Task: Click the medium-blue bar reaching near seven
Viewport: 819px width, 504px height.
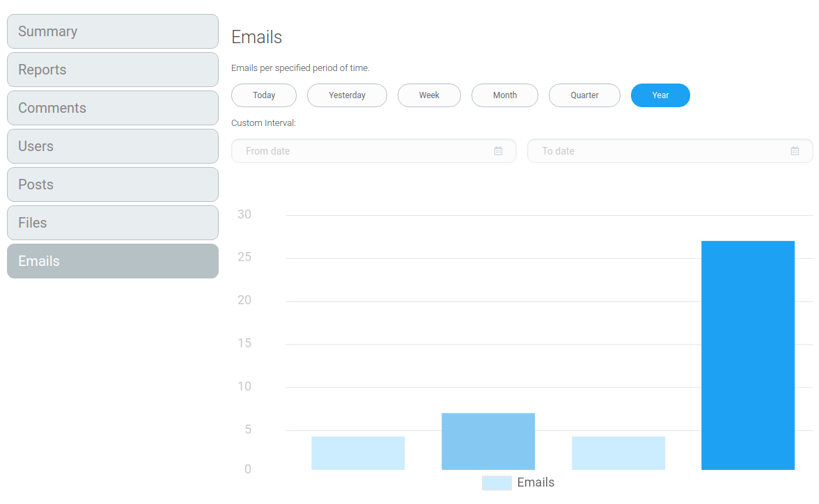Action: click(488, 441)
